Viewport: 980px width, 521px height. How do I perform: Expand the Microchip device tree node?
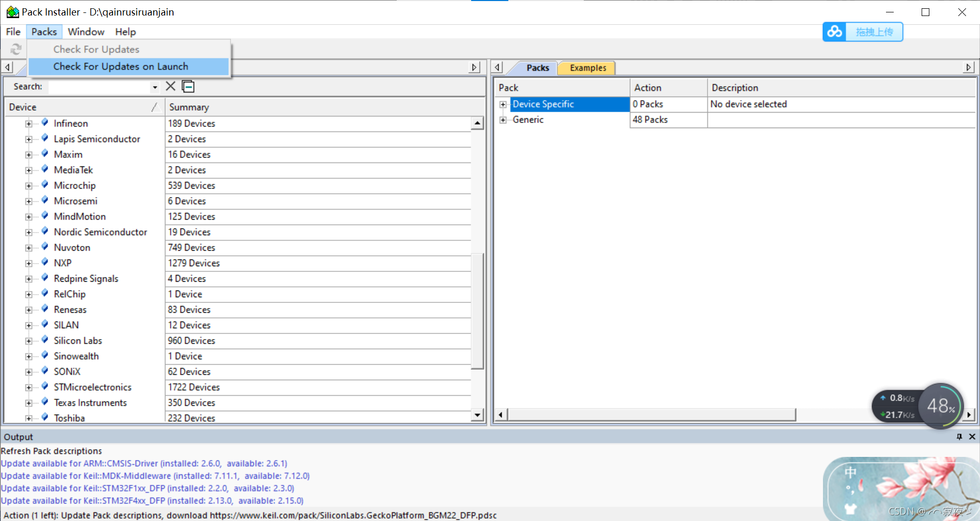tap(29, 186)
